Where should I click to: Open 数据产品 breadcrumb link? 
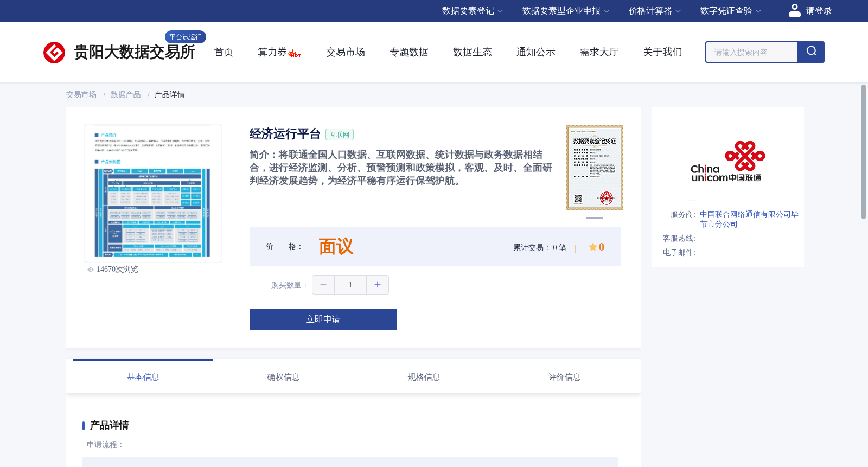(125, 95)
